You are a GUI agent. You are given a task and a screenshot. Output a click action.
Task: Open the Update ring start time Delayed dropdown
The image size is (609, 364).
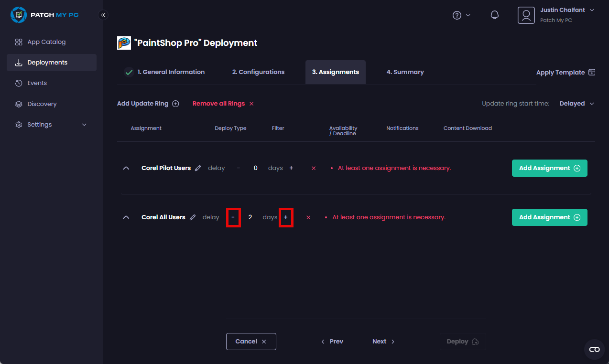576,103
